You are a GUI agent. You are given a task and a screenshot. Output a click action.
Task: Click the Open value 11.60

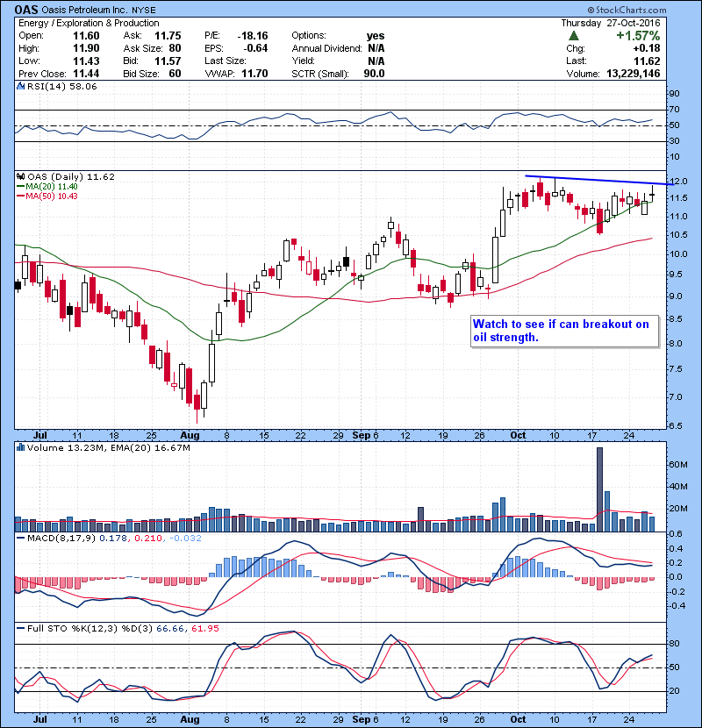(x=86, y=36)
